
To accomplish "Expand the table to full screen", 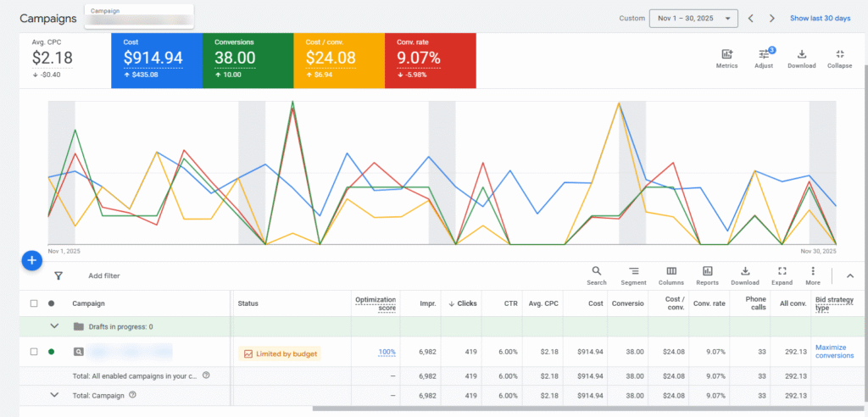I will [782, 271].
